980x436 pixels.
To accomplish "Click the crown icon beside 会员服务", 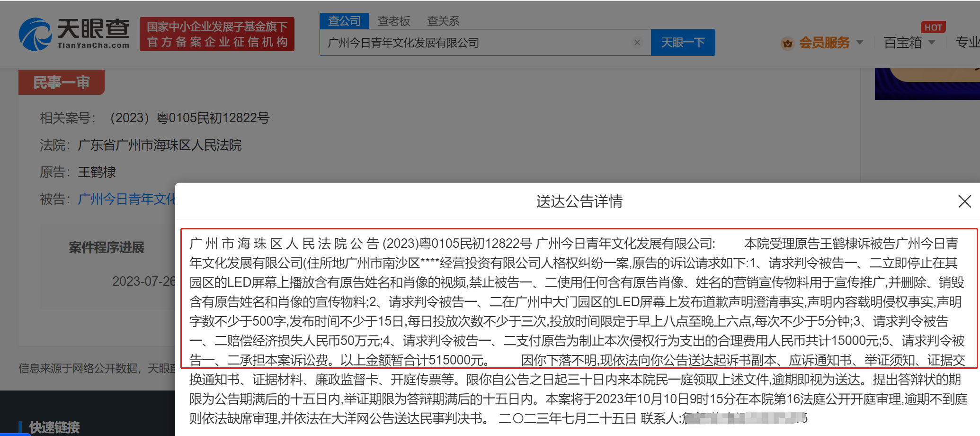I will (x=787, y=43).
